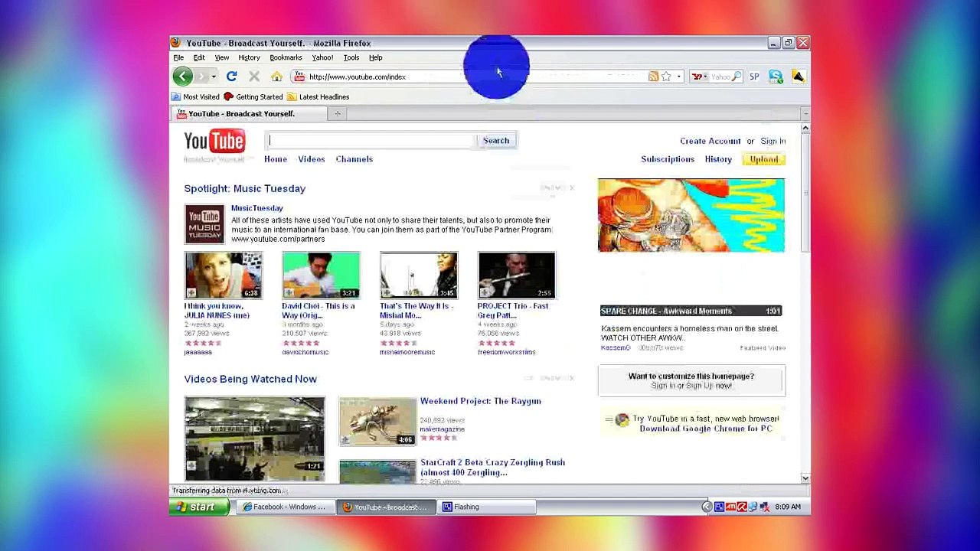Open the Yahoo! menu
This screenshot has width=980, height=551.
click(322, 57)
